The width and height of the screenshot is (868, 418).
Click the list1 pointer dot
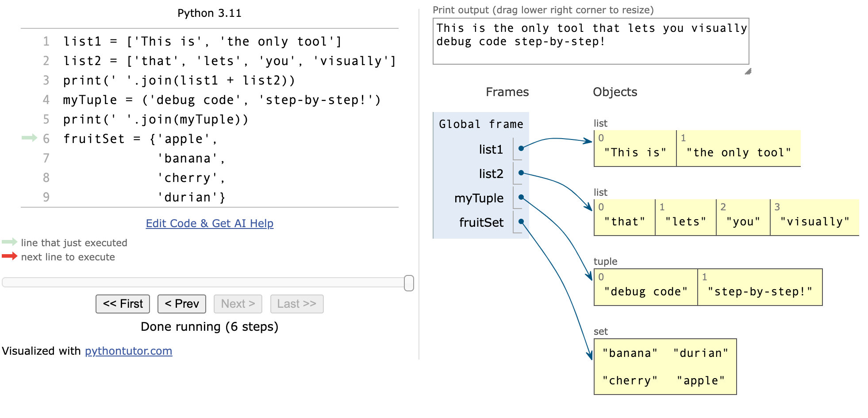(521, 148)
